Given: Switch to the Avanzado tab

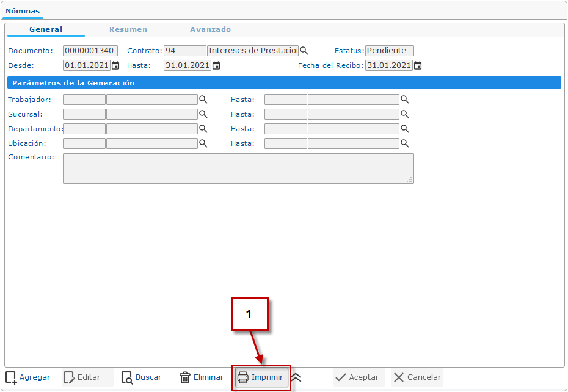Looking at the screenshot, I should click(211, 29).
